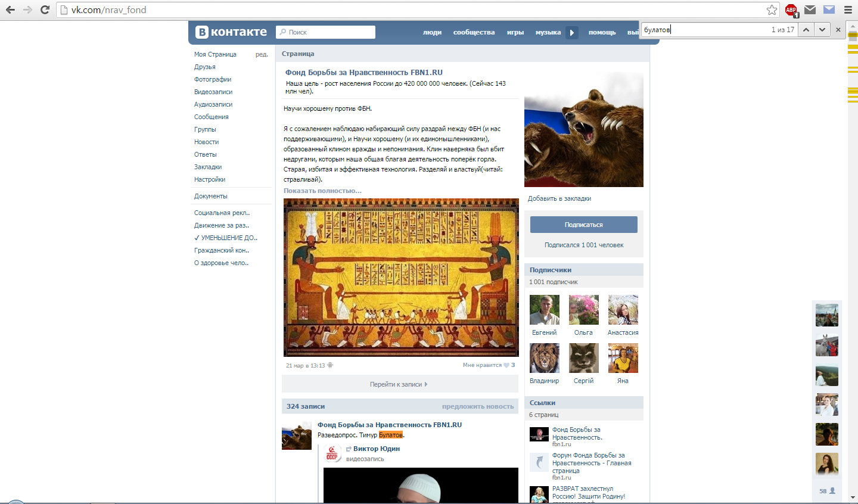
Task: Open 'Социальная рекл..' sidebar link
Action: tap(222, 213)
